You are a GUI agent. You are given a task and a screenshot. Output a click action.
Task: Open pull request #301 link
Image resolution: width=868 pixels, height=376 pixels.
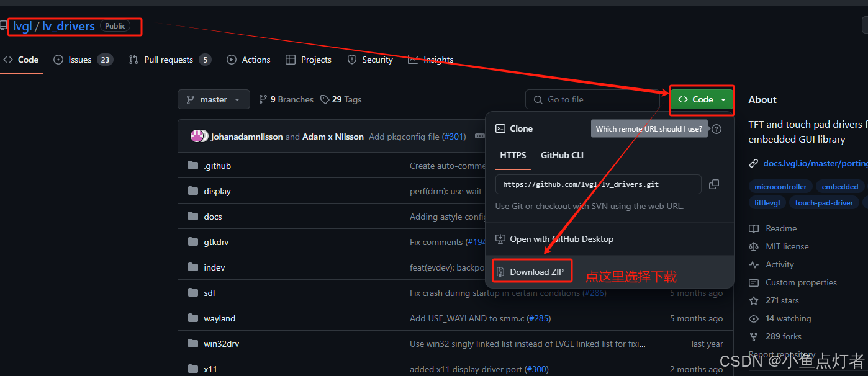point(454,137)
